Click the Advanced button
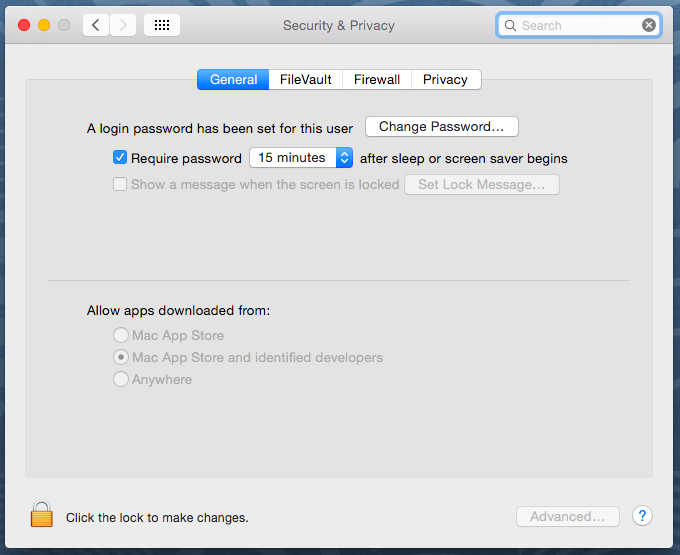 pyautogui.click(x=567, y=516)
